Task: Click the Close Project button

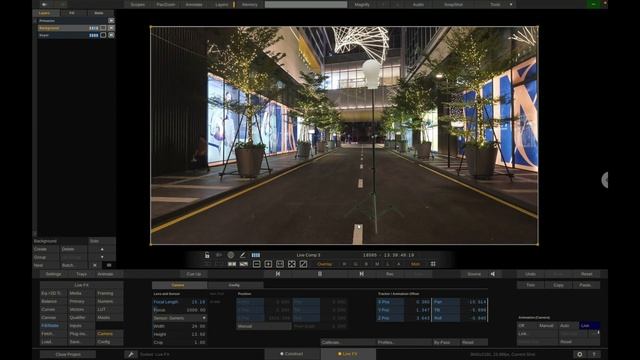Action: pos(68,354)
